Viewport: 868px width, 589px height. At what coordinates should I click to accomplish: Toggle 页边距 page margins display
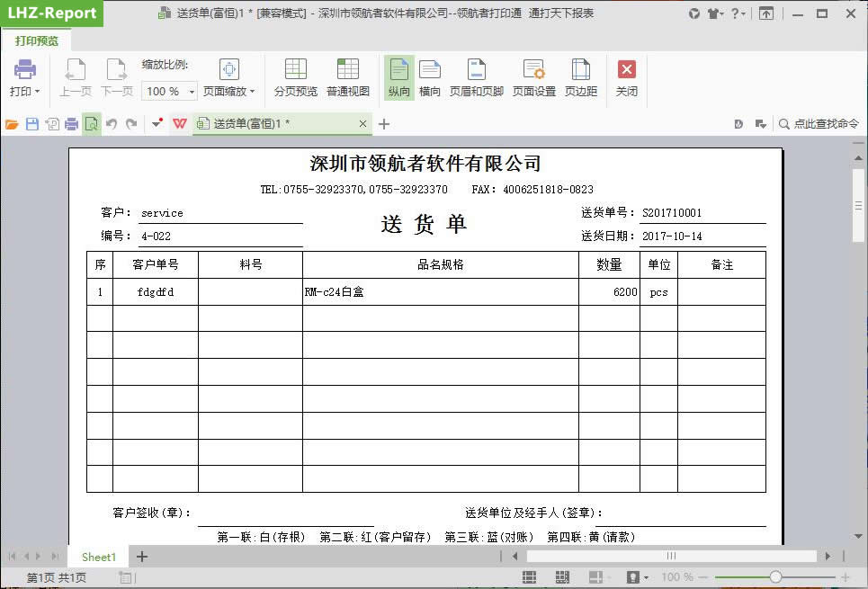click(581, 78)
